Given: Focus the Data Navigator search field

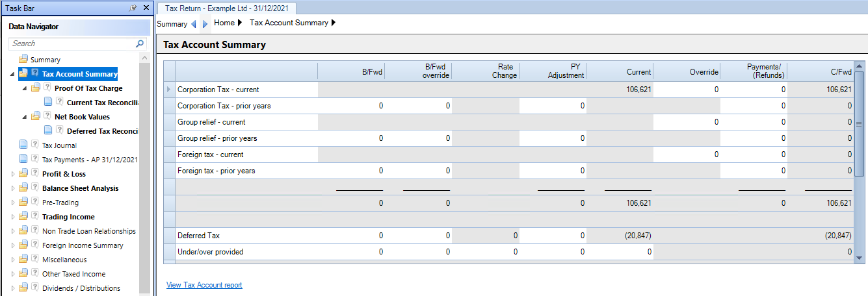Looking at the screenshot, I should pyautogui.click(x=72, y=43).
